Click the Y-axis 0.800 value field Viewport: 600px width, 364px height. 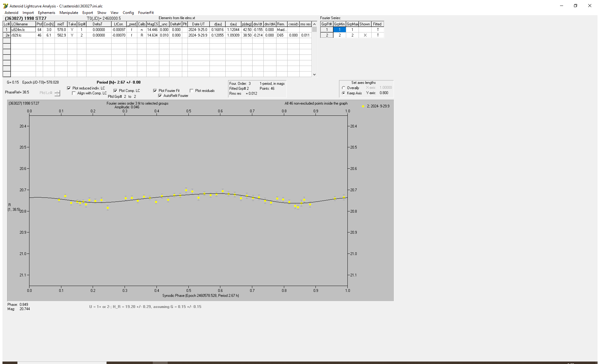pos(384,93)
